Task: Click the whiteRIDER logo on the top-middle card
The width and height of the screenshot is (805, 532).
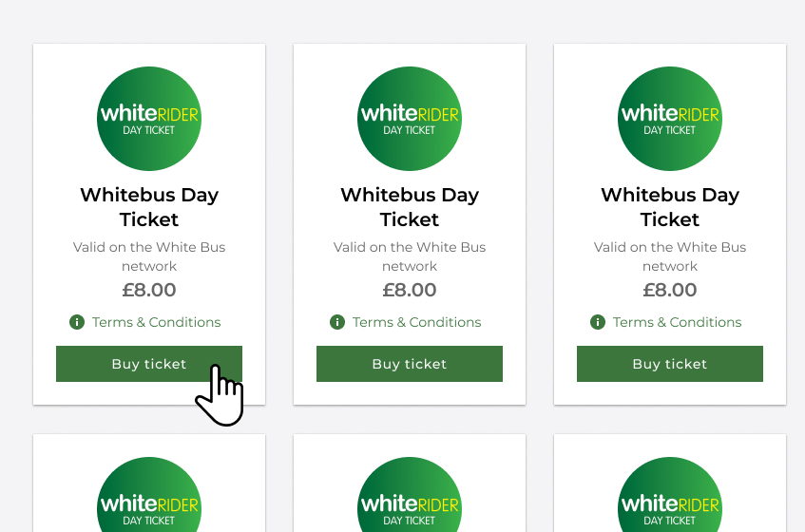Action: click(x=410, y=119)
